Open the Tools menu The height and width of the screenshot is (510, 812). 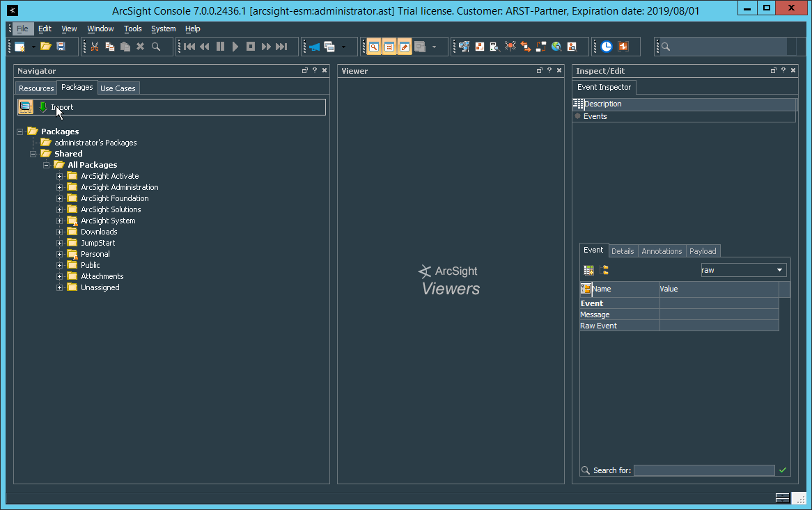[x=132, y=29]
